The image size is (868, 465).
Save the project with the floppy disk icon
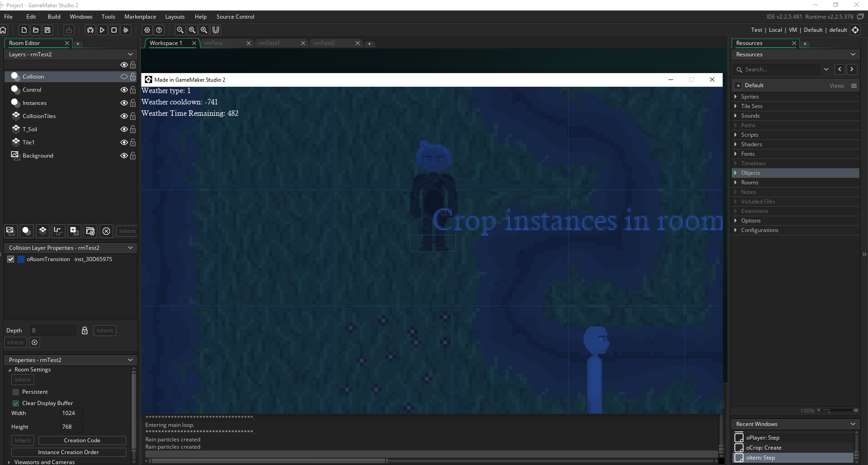48,30
